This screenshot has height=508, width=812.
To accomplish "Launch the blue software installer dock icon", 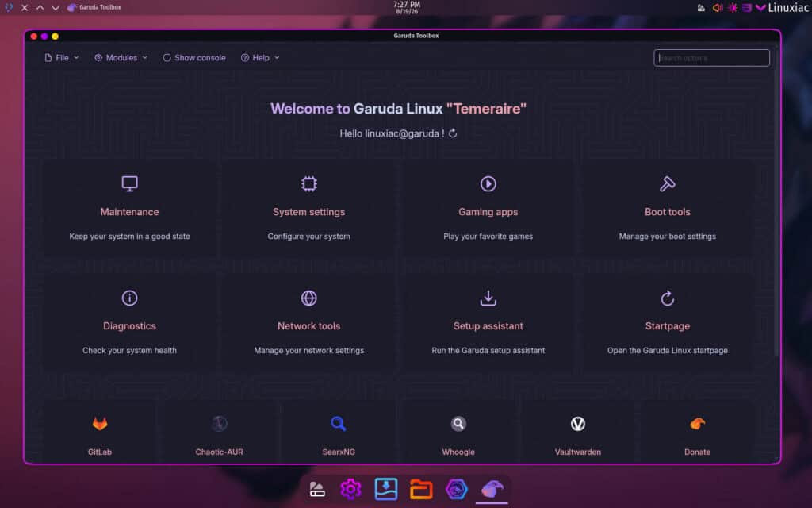I will pyautogui.click(x=386, y=489).
